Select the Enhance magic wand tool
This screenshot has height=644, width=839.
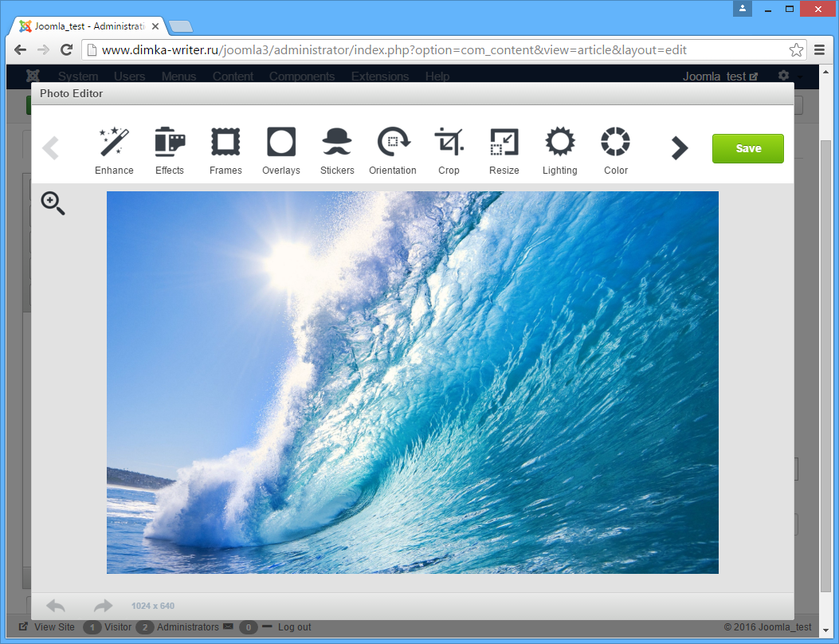point(114,149)
